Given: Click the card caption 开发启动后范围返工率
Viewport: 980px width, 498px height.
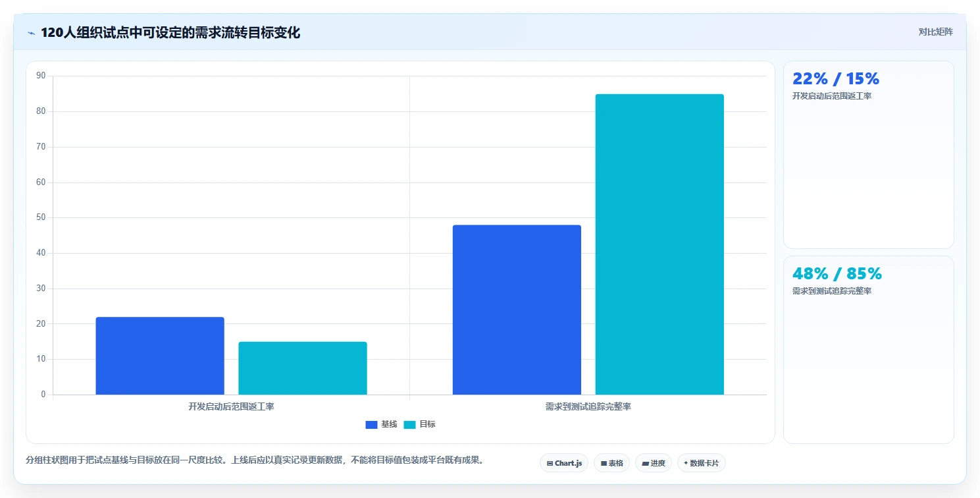Looking at the screenshot, I should tap(832, 96).
